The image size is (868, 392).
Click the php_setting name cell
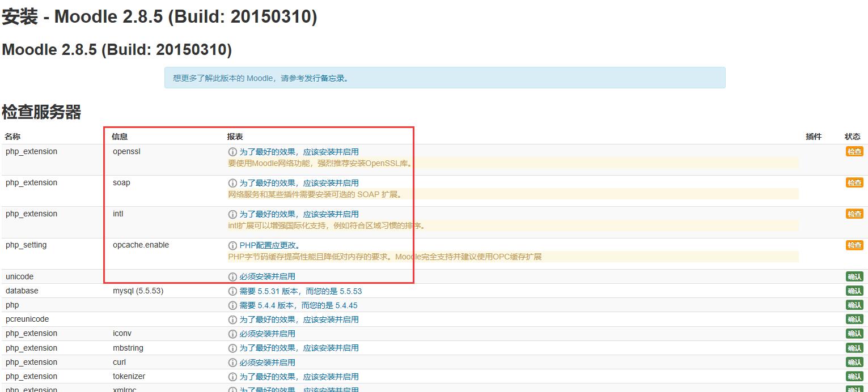click(26, 245)
